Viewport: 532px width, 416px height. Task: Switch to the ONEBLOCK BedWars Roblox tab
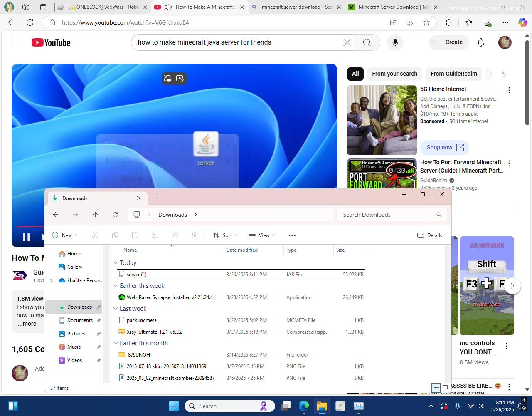coord(103,7)
